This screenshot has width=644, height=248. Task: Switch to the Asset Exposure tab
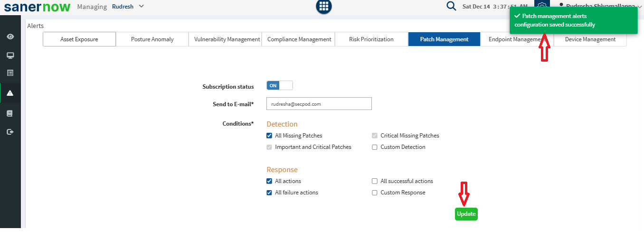tap(79, 39)
